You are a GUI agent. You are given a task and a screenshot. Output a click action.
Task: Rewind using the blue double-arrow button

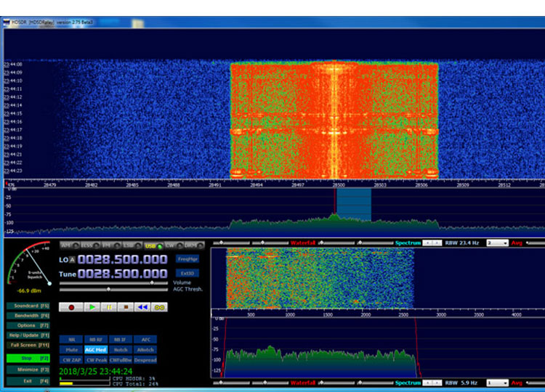pyautogui.click(x=142, y=307)
